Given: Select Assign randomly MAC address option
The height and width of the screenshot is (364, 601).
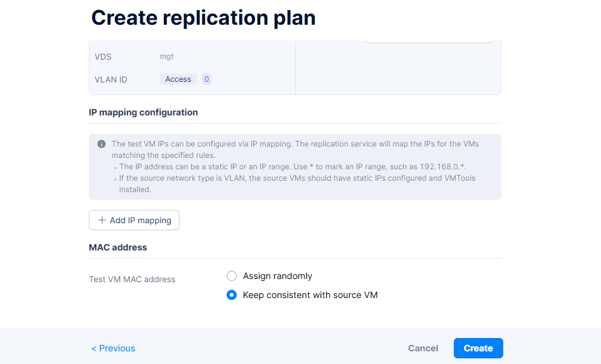Looking at the screenshot, I should click(x=232, y=276).
